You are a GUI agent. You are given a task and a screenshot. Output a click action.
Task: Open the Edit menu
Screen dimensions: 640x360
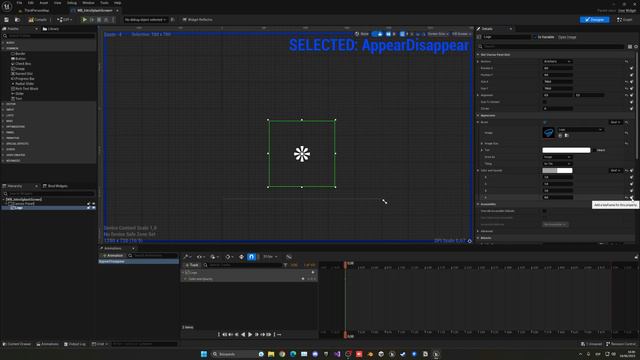[31, 3]
